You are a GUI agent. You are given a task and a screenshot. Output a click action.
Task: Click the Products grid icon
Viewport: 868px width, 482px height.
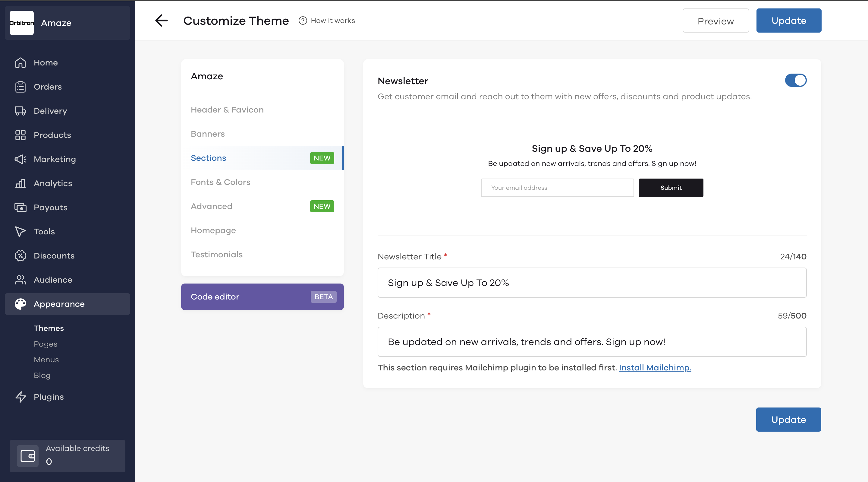[20, 135]
